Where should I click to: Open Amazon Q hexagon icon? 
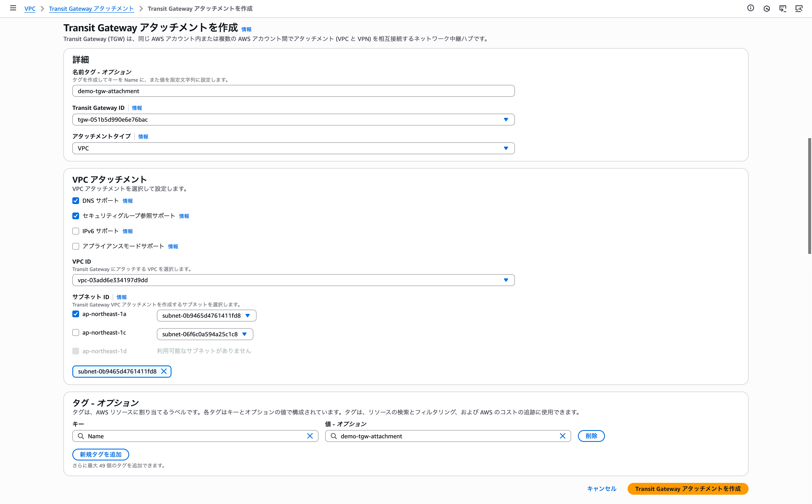(767, 9)
